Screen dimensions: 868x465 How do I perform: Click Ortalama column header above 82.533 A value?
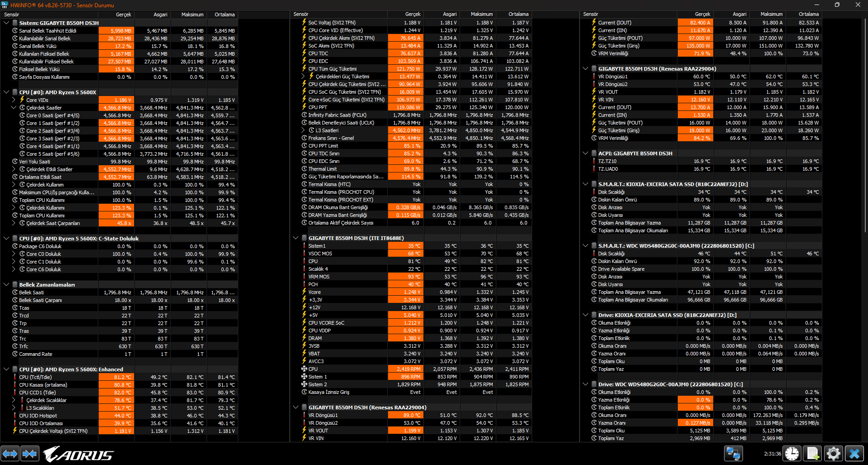[x=804, y=14]
